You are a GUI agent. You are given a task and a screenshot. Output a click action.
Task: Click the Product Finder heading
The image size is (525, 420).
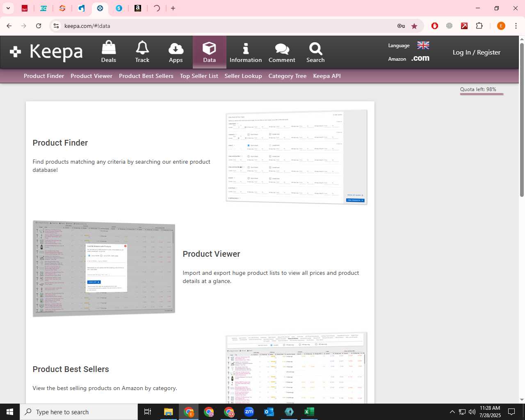point(60,143)
